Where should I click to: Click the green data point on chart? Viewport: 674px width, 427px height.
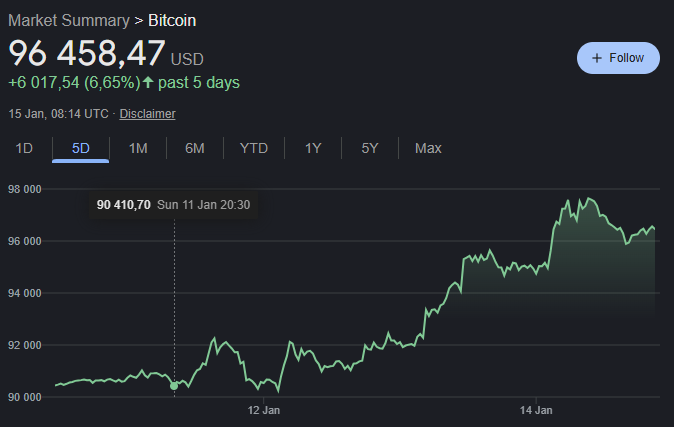174,386
